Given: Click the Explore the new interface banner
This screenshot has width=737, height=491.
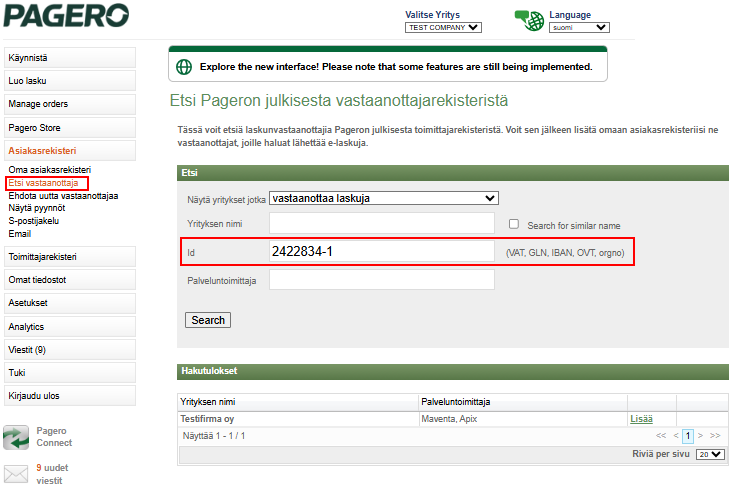Looking at the screenshot, I should tap(388, 64).
